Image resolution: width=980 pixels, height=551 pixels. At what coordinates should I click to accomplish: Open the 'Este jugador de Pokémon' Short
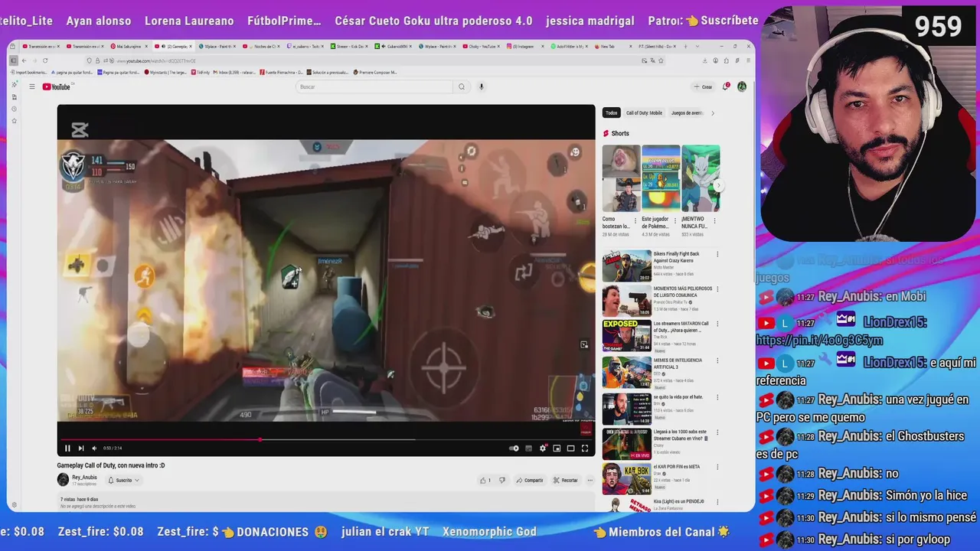point(661,178)
